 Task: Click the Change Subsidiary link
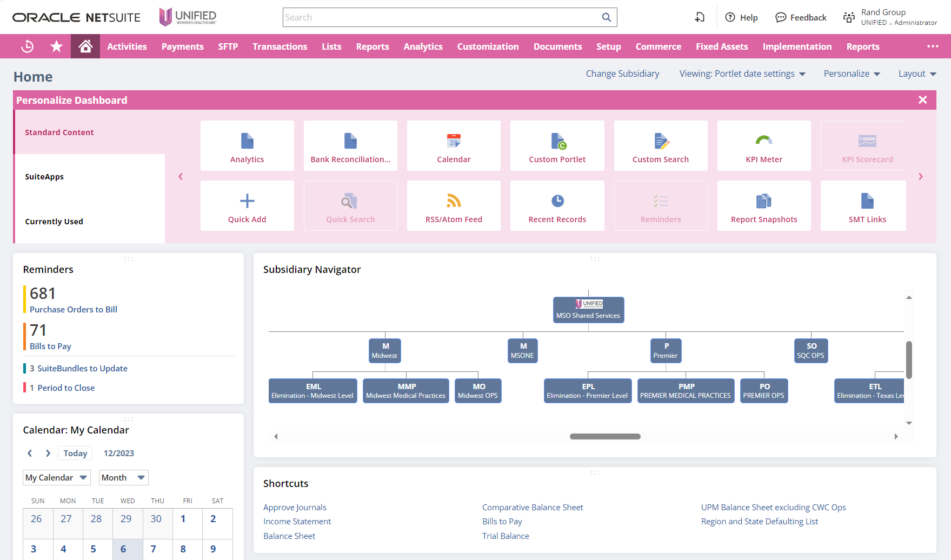pyautogui.click(x=622, y=74)
